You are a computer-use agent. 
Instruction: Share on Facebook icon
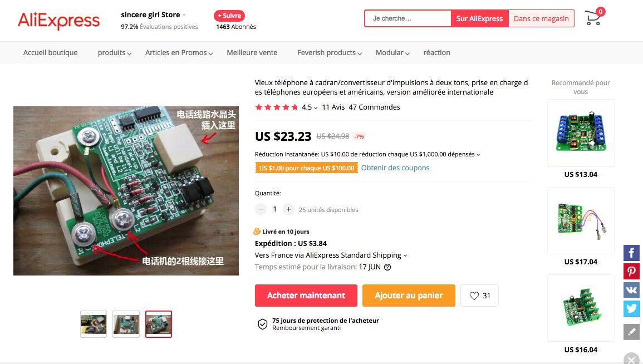pyautogui.click(x=631, y=253)
